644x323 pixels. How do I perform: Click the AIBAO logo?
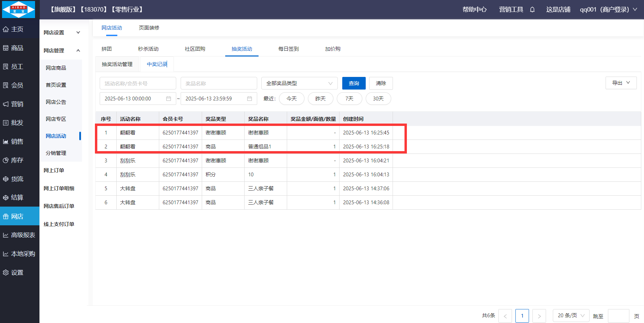(x=19, y=10)
